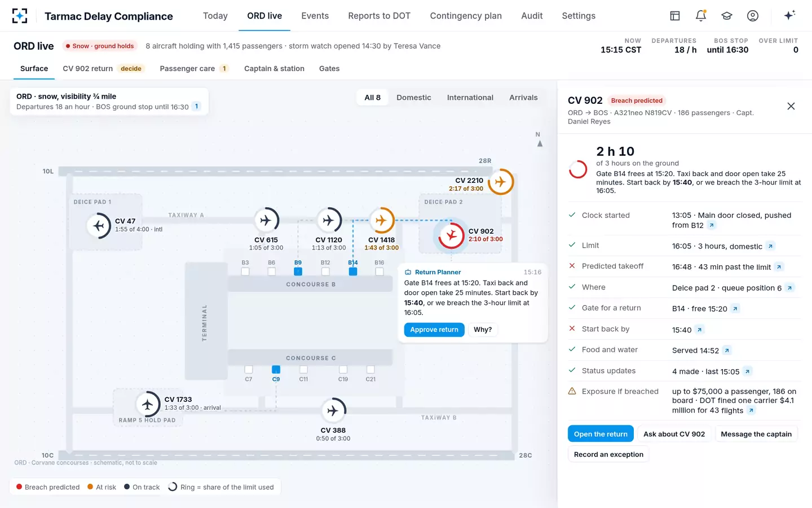Open the training cap icon
812x508 pixels.
[x=727, y=16]
